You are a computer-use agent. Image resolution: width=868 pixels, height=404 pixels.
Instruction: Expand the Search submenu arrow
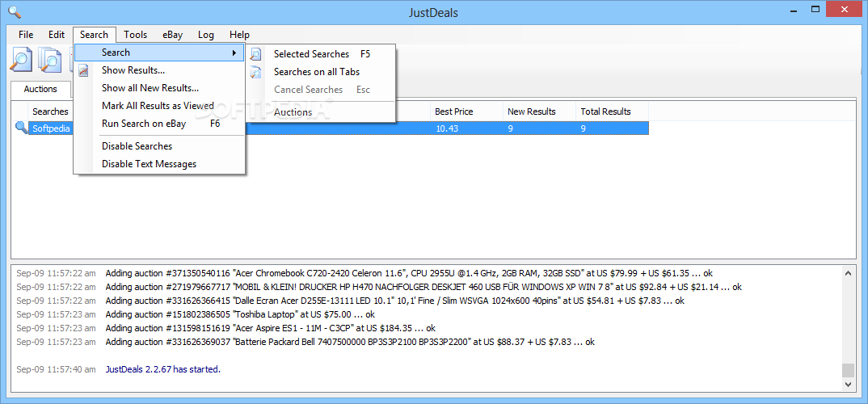pos(234,53)
